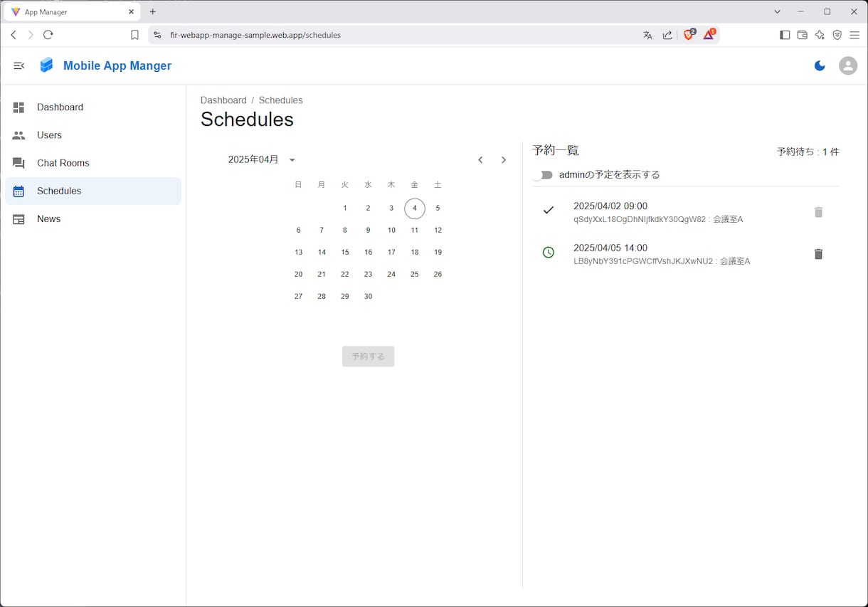
Task: Enable the adminの予定を表示する switch
Action: pyautogui.click(x=544, y=175)
